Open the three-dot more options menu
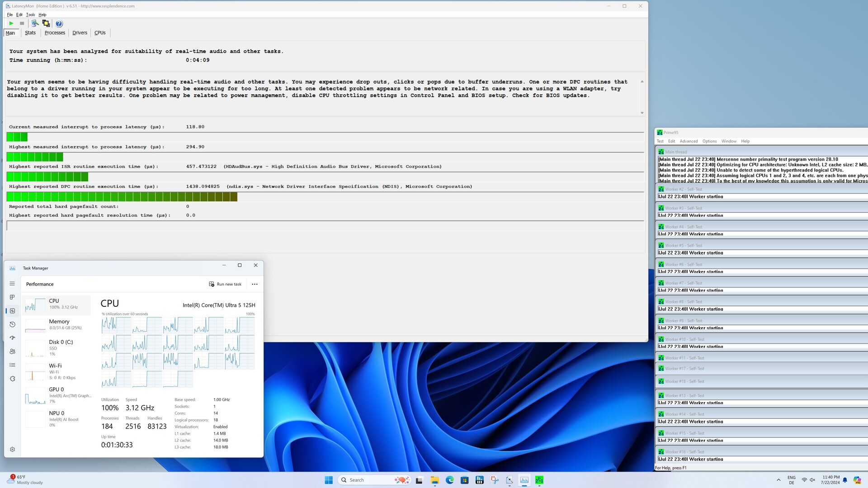Viewport: 868px width, 488px height. point(255,284)
